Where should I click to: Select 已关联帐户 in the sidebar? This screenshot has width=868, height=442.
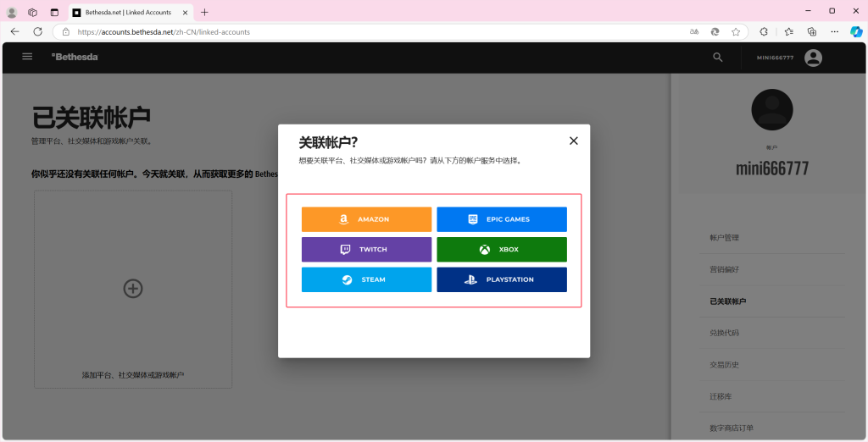(728, 301)
